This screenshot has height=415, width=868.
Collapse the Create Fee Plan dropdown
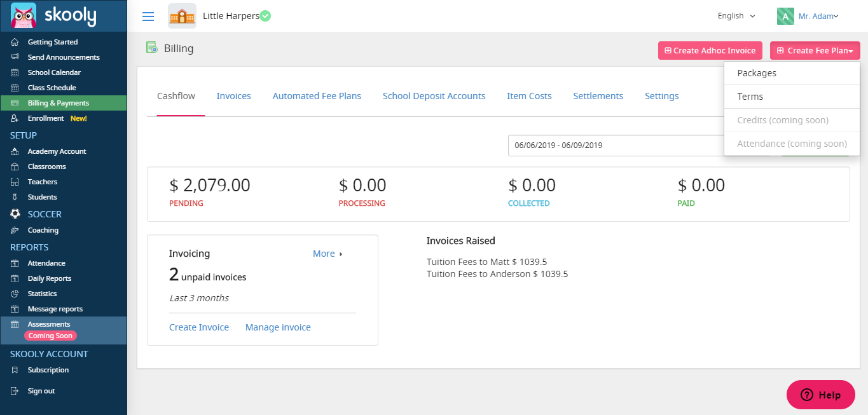point(815,51)
